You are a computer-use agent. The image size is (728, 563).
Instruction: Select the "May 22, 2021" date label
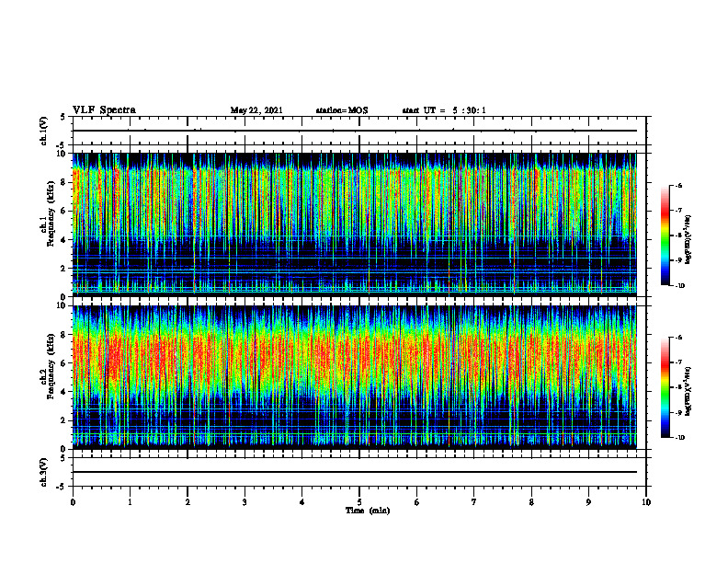256,110
